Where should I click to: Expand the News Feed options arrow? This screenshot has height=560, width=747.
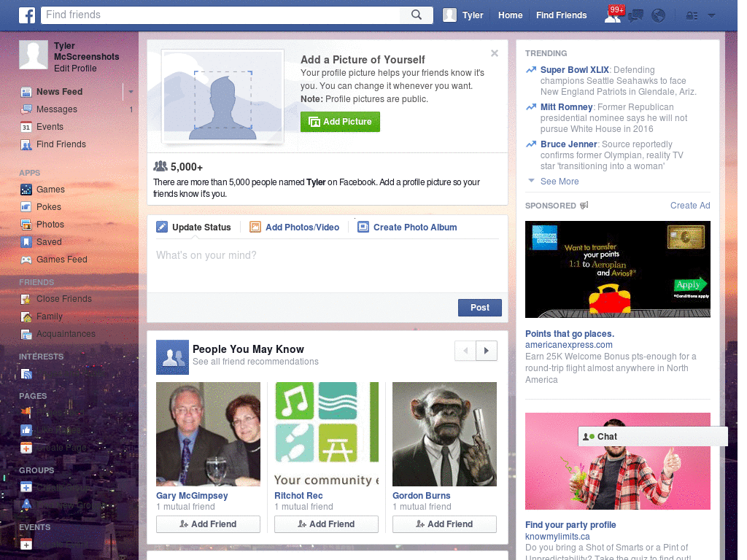131,92
